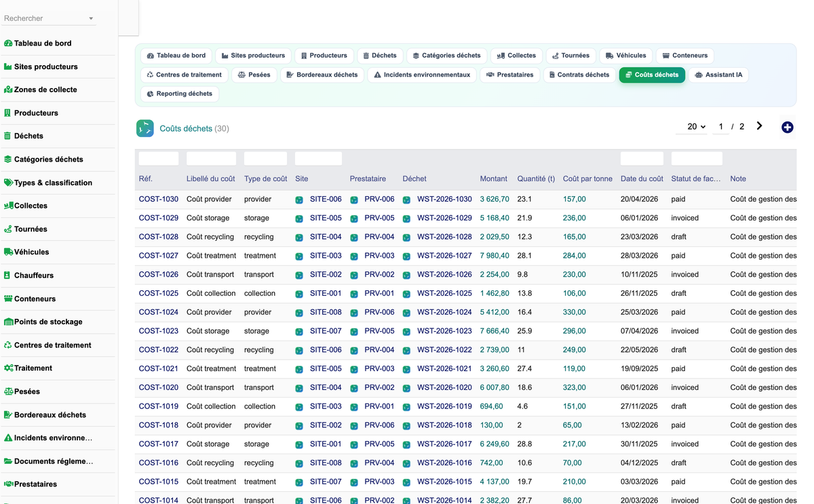Click site icon beside SITE-006 in COST-1030 row
Image resolution: width=814 pixels, height=504 pixels.
click(x=299, y=200)
